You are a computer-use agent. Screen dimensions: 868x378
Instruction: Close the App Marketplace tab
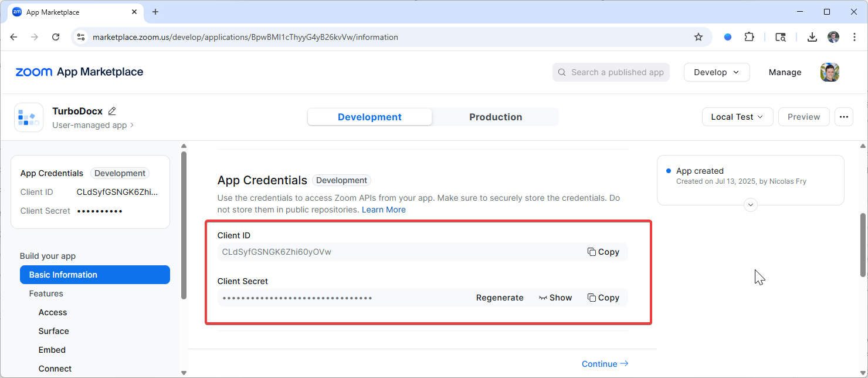click(134, 12)
